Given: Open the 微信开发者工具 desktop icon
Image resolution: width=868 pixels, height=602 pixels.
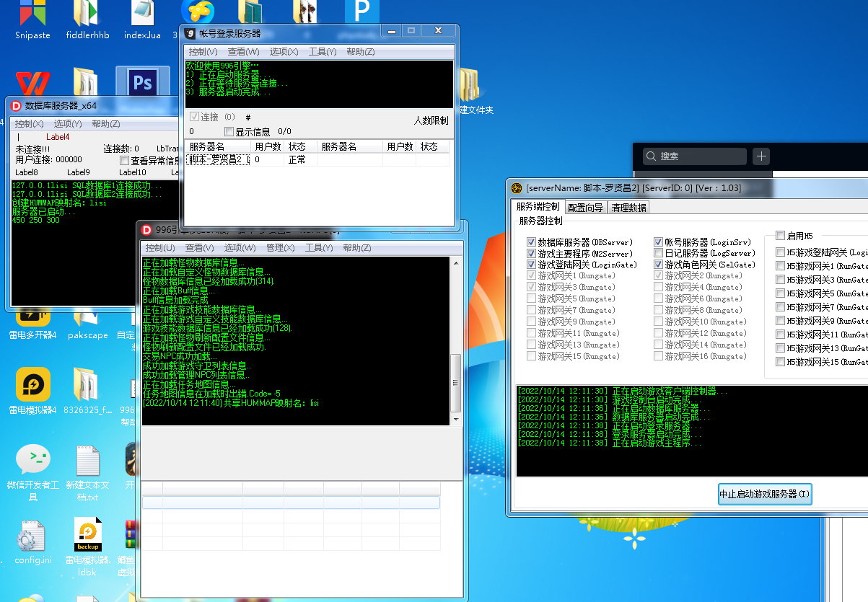Looking at the screenshot, I should (x=32, y=460).
